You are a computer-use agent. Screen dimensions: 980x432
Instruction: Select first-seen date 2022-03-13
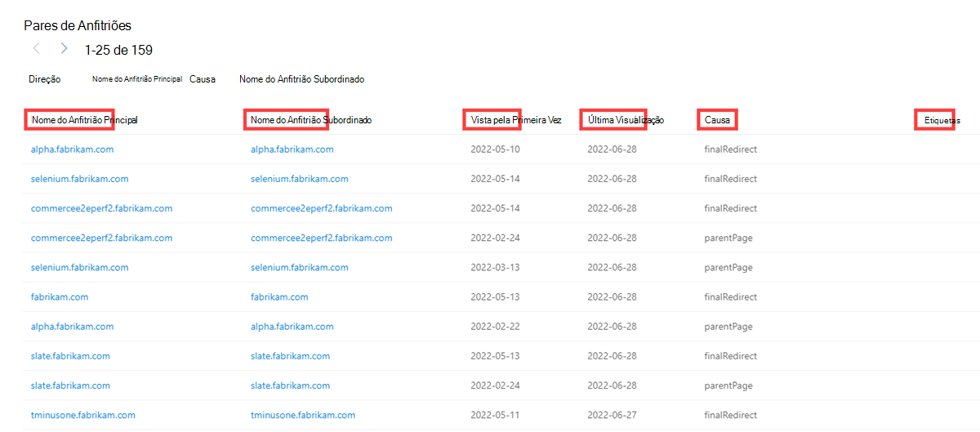[x=495, y=267]
